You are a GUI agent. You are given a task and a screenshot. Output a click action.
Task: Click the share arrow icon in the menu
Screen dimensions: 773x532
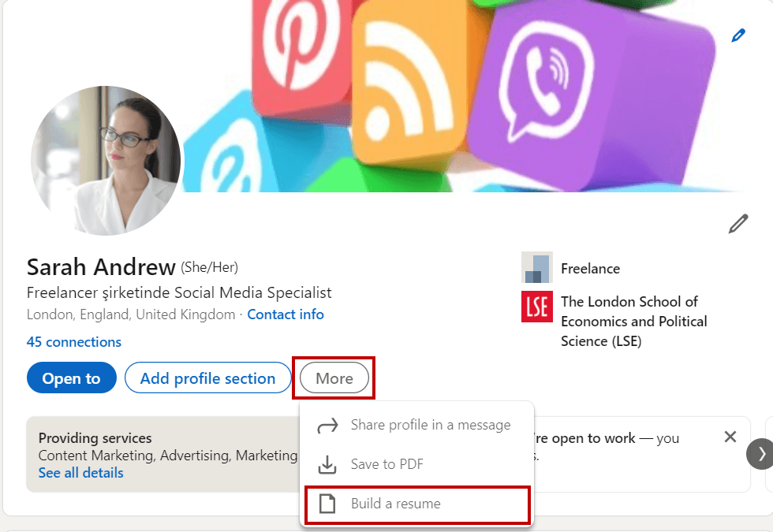pyautogui.click(x=328, y=424)
